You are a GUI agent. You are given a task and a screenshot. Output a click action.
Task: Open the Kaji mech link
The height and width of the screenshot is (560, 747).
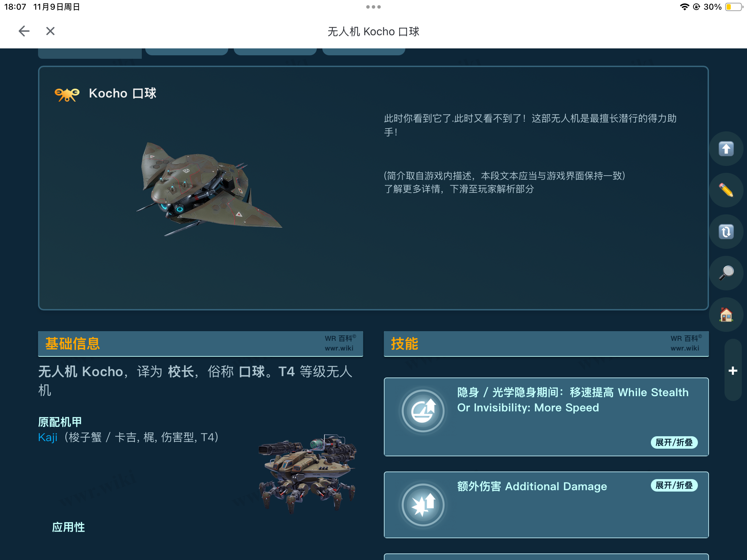[x=47, y=438]
